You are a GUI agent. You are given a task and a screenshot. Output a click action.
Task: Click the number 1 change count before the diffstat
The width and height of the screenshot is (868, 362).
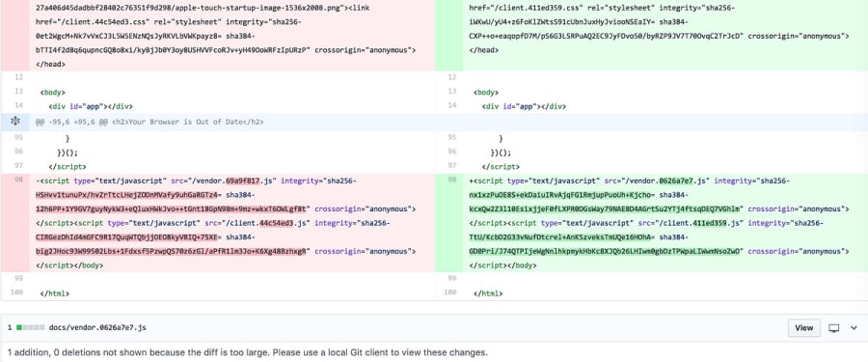10,327
